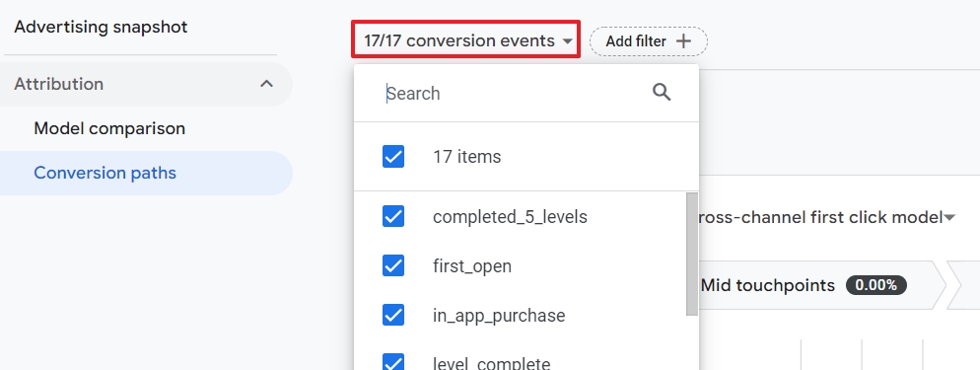The image size is (980, 370).
Task: Click the search magnifier icon
Action: tap(662, 93)
